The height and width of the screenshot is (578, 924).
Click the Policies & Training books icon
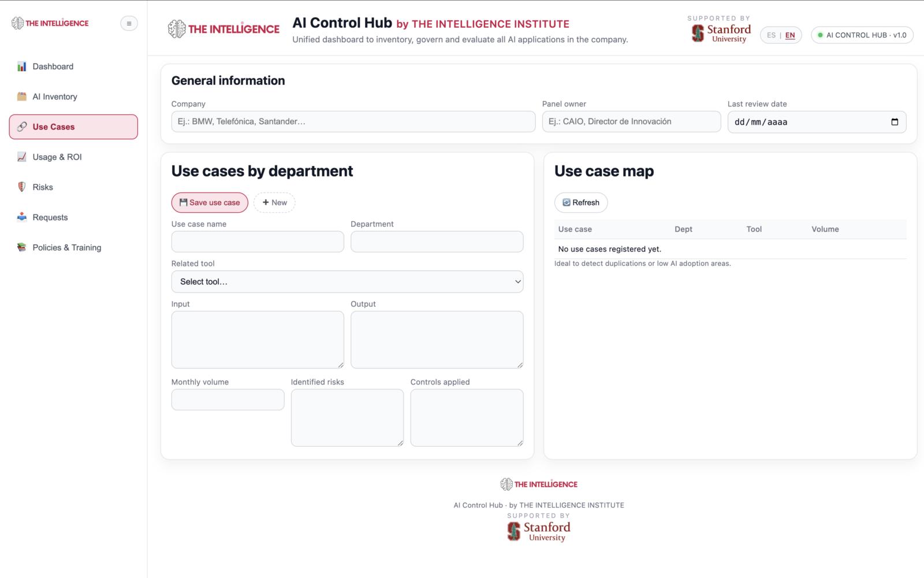click(x=22, y=247)
